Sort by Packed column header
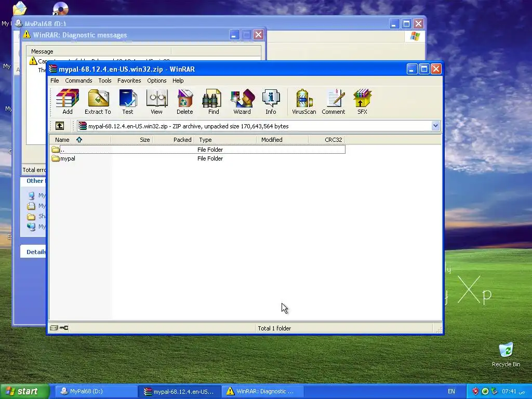 click(x=174, y=139)
